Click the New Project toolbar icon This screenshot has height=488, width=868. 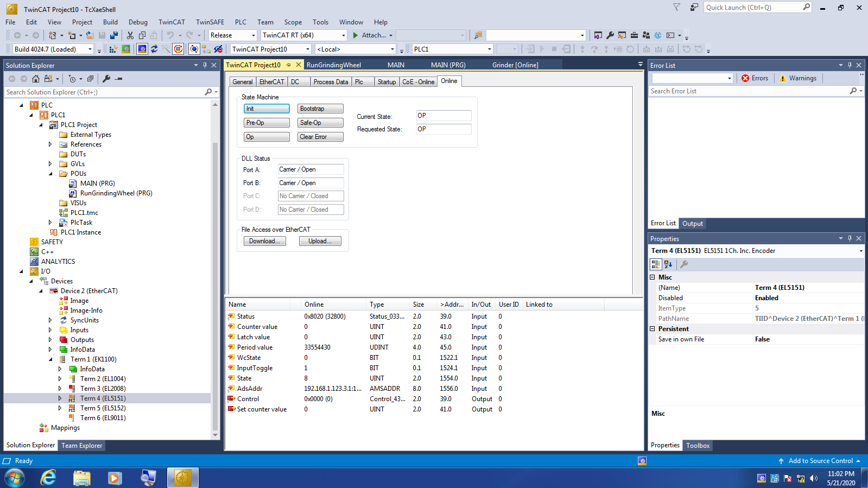pyautogui.click(x=52, y=35)
